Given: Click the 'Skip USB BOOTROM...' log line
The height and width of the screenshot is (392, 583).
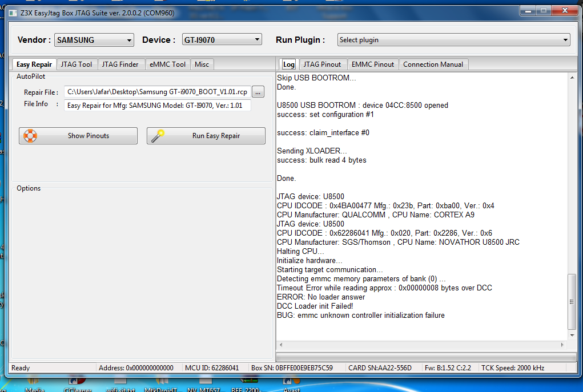Looking at the screenshot, I should [316, 78].
